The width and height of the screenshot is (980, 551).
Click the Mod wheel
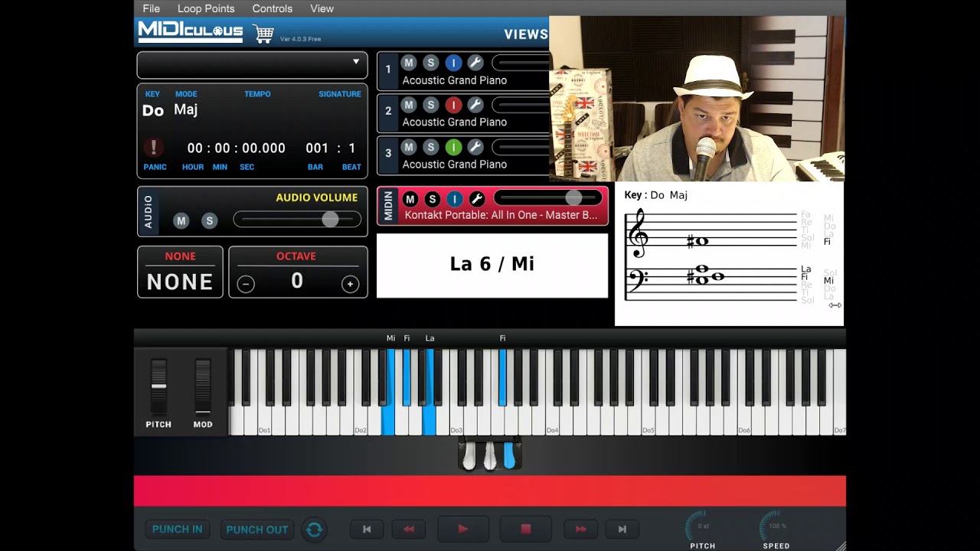[x=203, y=386]
